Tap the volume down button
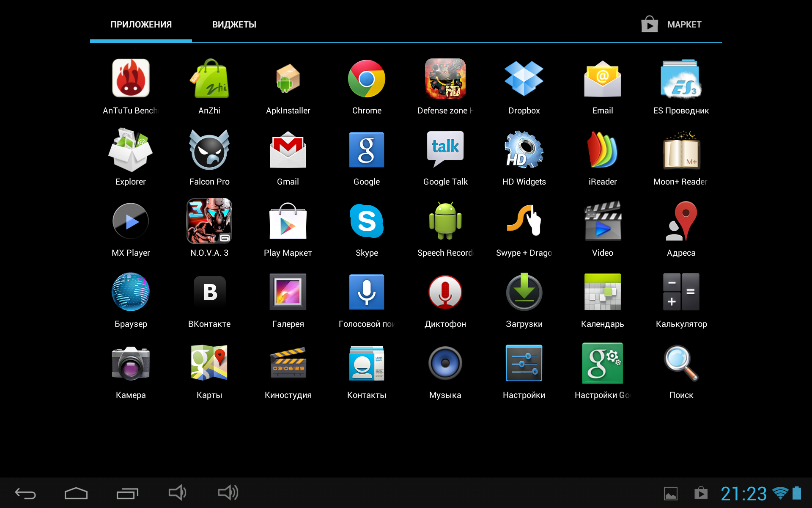 [x=177, y=493]
